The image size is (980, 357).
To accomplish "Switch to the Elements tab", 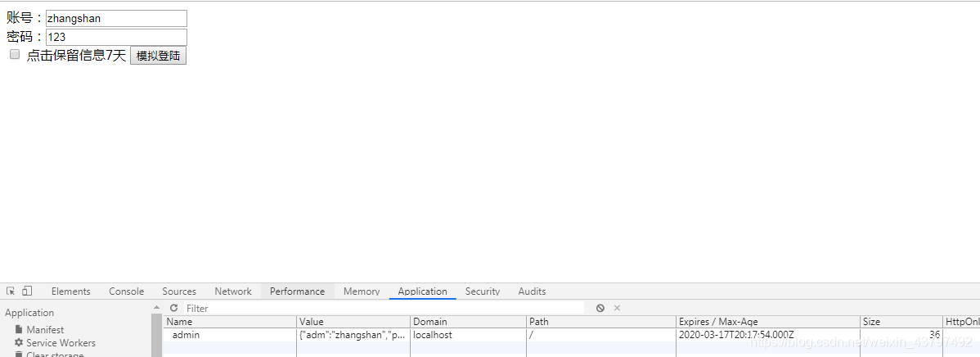I will (70, 291).
